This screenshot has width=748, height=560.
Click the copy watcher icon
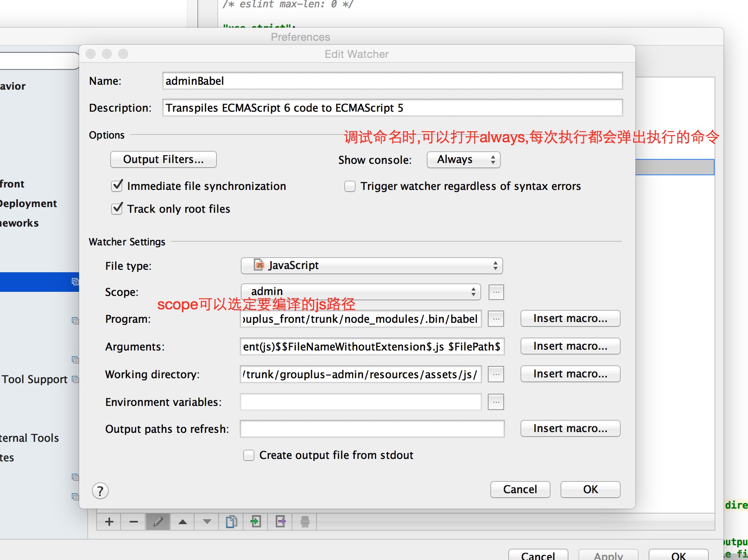[231, 522]
